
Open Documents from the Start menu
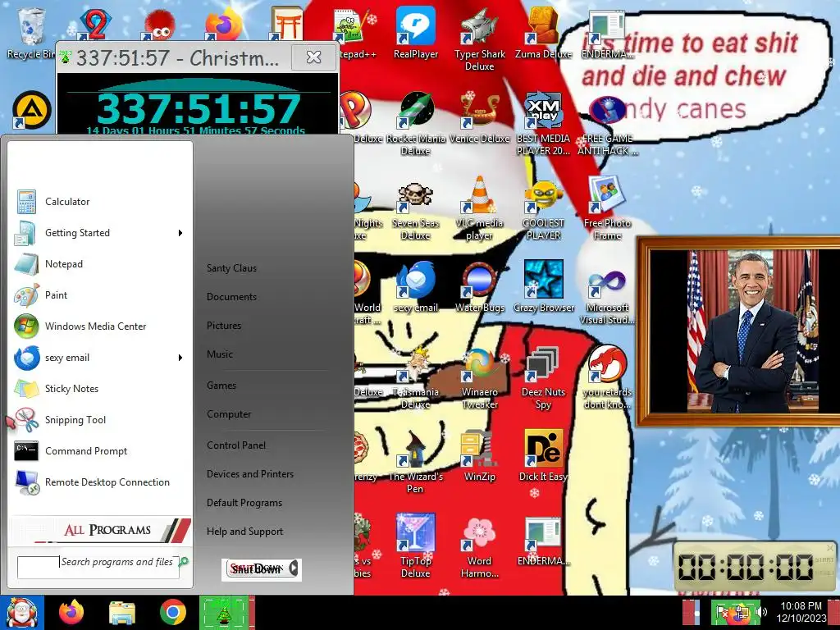[231, 297]
